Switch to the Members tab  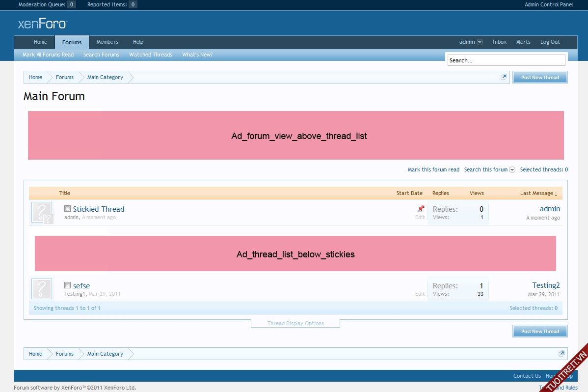[x=107, y=42]
